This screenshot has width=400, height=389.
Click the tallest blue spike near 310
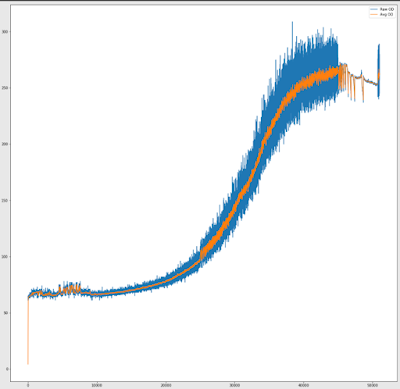[x=292, y=28]
